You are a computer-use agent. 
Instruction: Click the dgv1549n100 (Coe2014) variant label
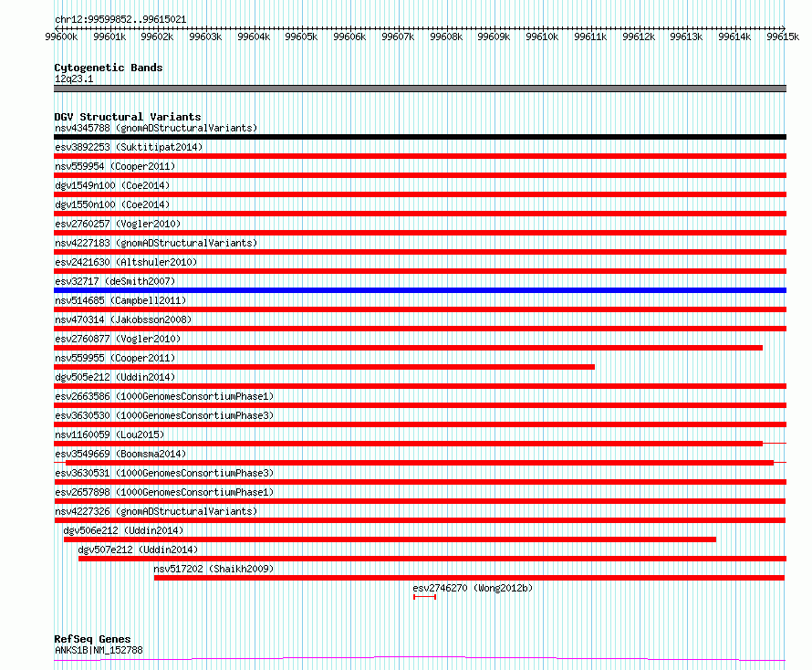(x=112, y=185)
